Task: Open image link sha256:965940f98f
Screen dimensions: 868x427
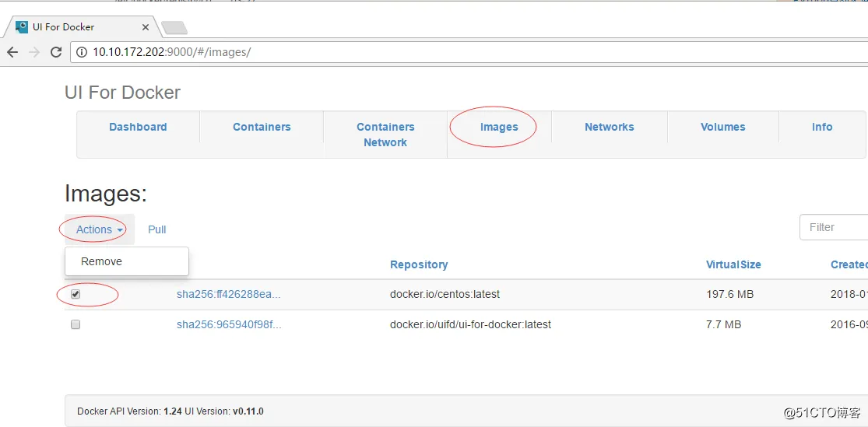Action: [x=228, y=324]
